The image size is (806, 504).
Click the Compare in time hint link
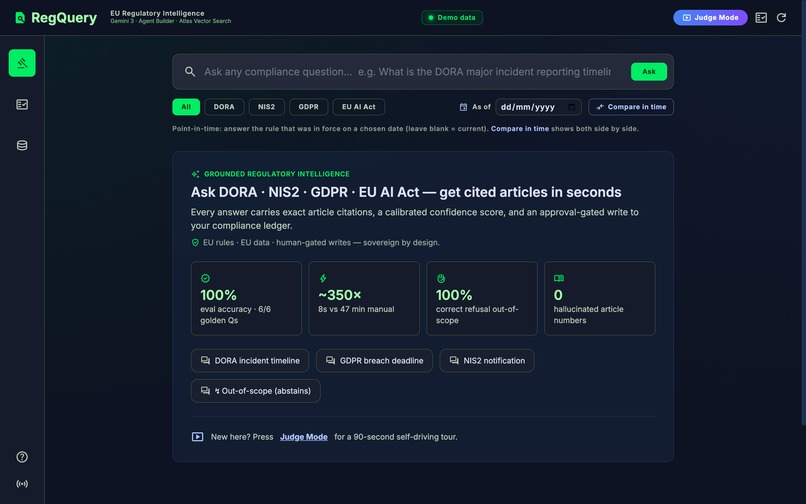click(520, 129)
